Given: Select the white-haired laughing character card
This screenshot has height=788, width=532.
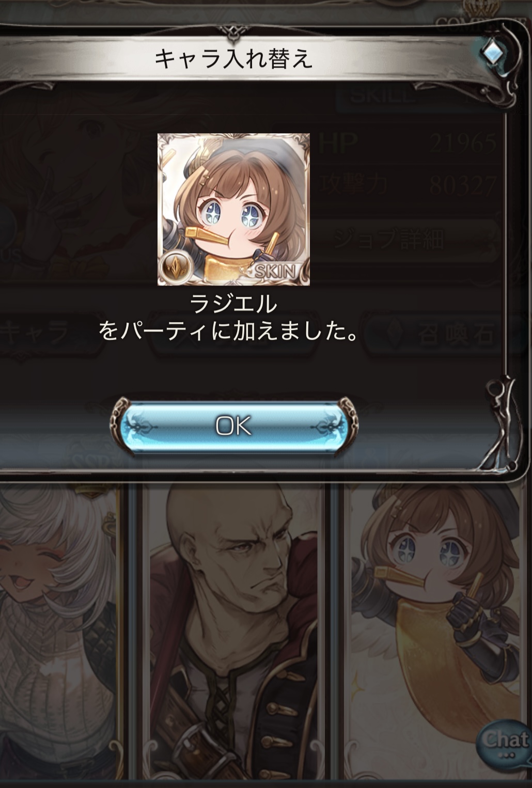Looking at the screenshot, I should tap(59, 633).
